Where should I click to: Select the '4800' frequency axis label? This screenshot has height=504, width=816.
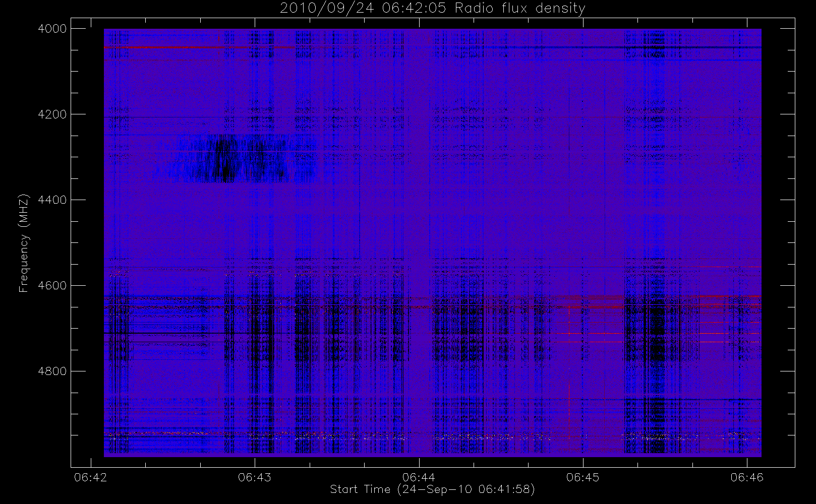(52, 371)
